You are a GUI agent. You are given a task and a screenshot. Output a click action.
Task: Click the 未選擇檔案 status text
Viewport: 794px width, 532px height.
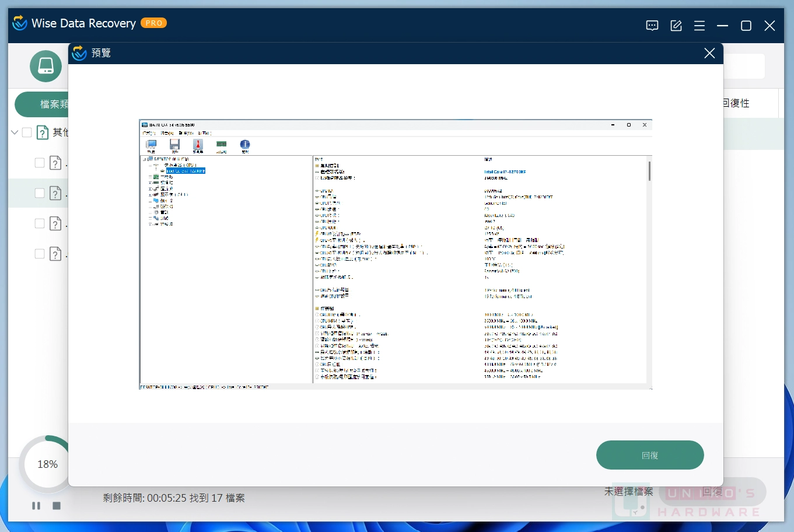tap(628, 492)
